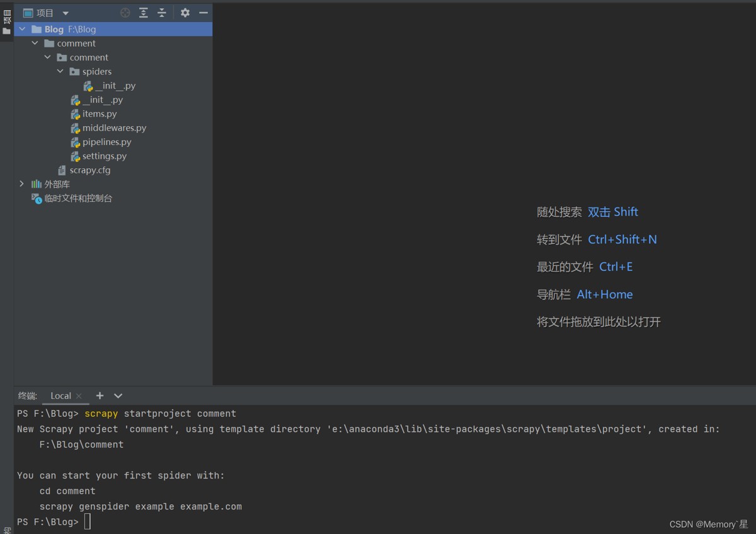756x534 pixels.
Task: Click the Python file icon of pipelines.py
Action: [x=75, y=142]
